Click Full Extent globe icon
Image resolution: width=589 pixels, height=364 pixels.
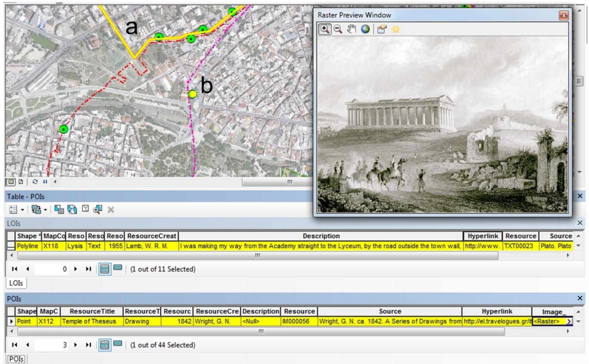pos(365,29)
